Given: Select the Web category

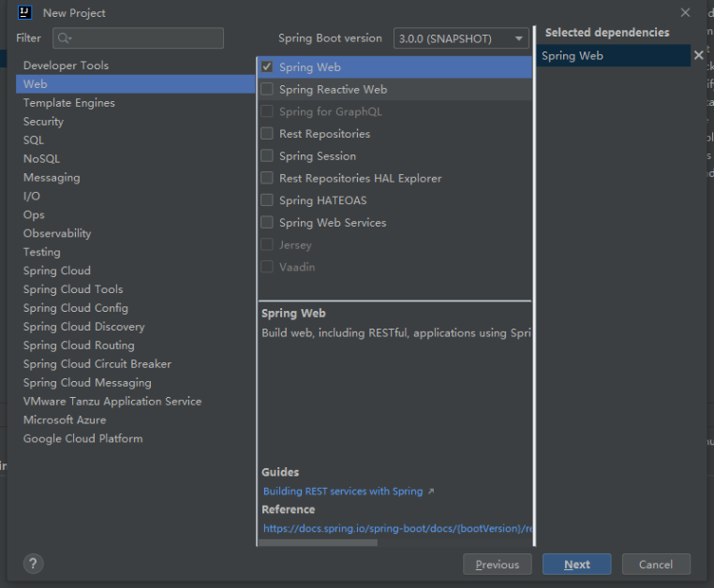Looking at the screenshot, I should click(135, 84).
